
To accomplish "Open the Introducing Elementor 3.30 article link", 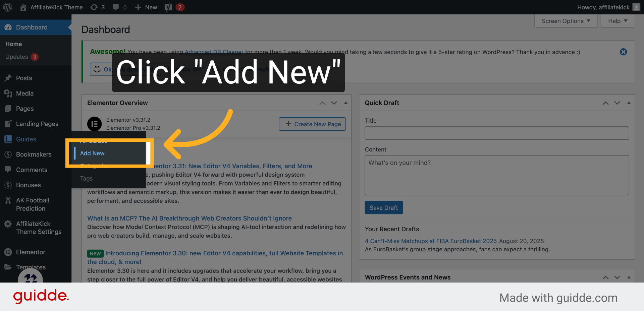I will pyautogui.click(x=215, y=257).
